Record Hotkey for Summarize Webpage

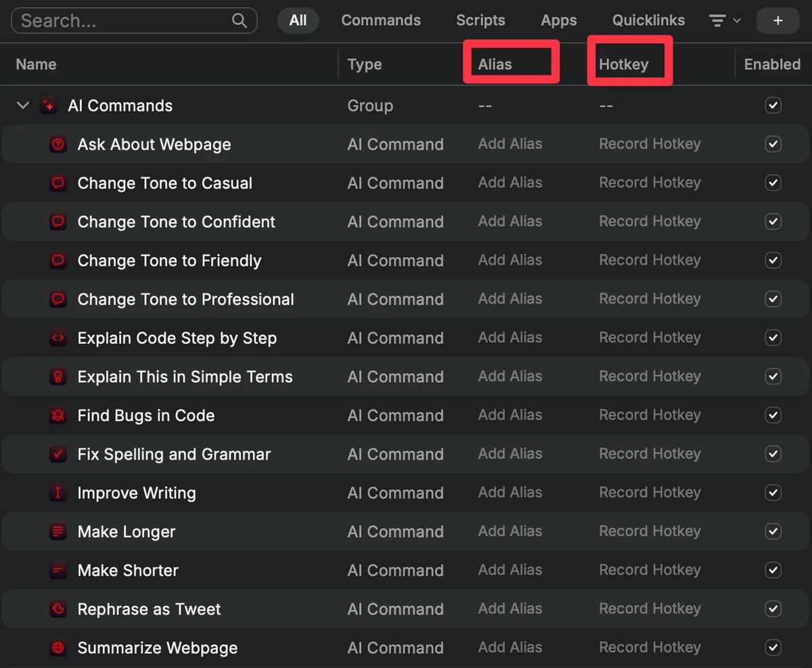click(650, 648)
